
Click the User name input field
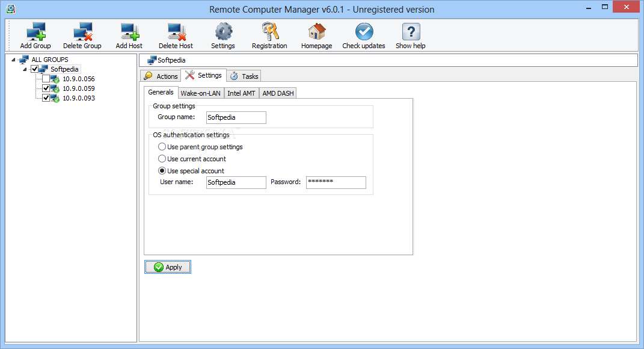[x=236, y=182]
